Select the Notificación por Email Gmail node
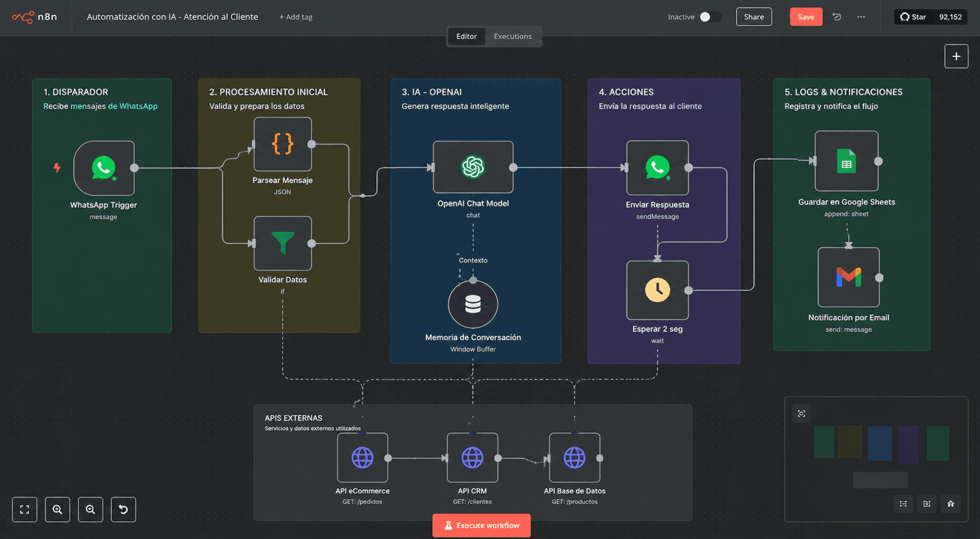Screen dimensions: 980x539 (849, 278)
